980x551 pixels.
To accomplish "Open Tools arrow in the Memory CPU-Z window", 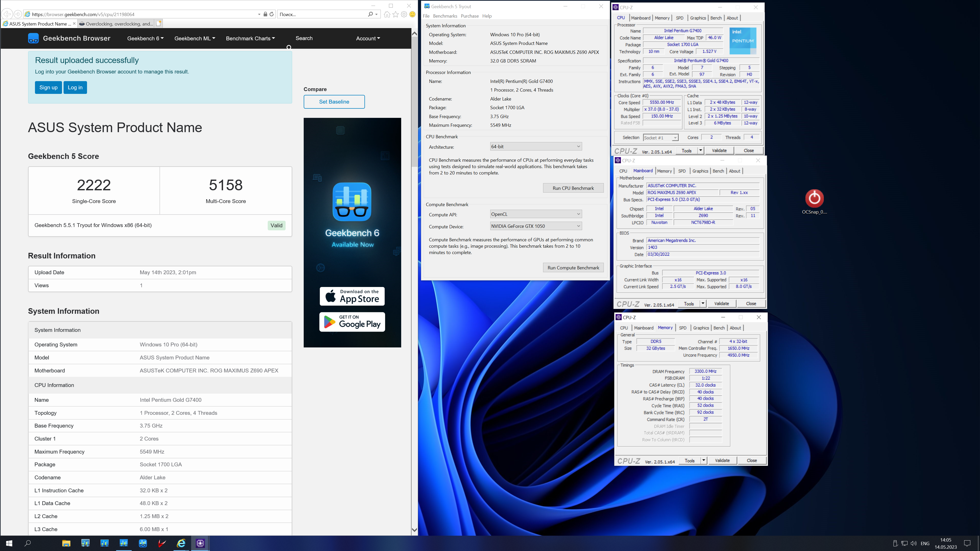I will click(x=703, y=460).
